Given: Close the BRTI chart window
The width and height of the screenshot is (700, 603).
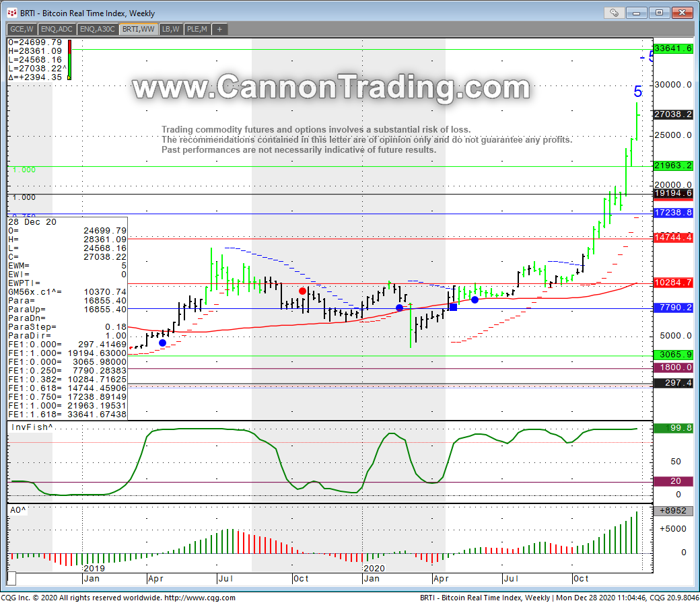Looking at the screenshot, I should point(680,12).
